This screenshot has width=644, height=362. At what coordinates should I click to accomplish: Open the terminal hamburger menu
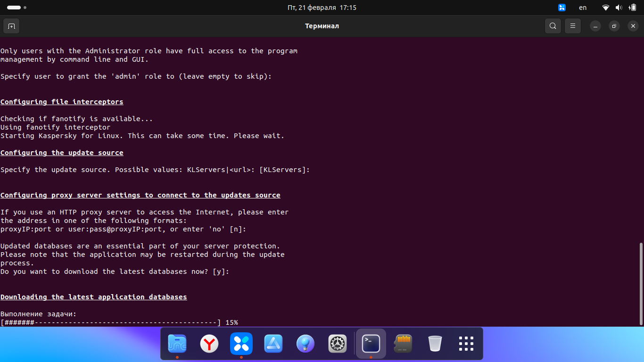[x=573, y=26]
